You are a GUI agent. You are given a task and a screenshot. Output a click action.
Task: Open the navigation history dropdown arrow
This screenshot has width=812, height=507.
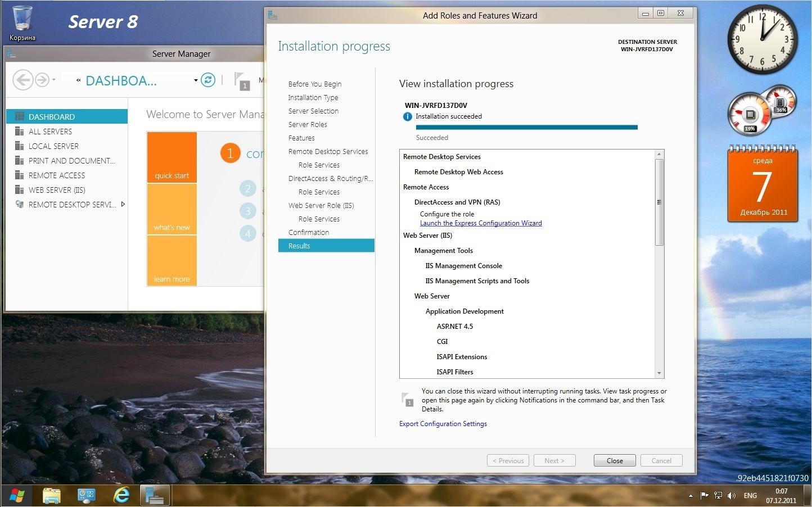(54, 80)
